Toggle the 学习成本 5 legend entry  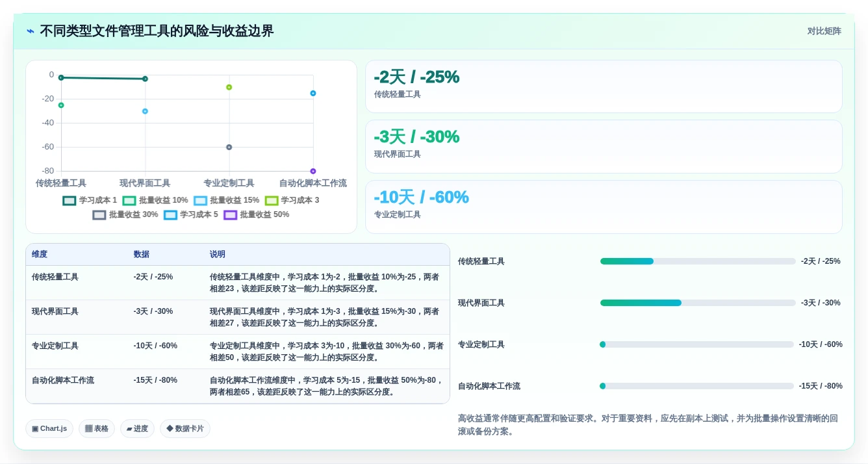tap(191, 214)
